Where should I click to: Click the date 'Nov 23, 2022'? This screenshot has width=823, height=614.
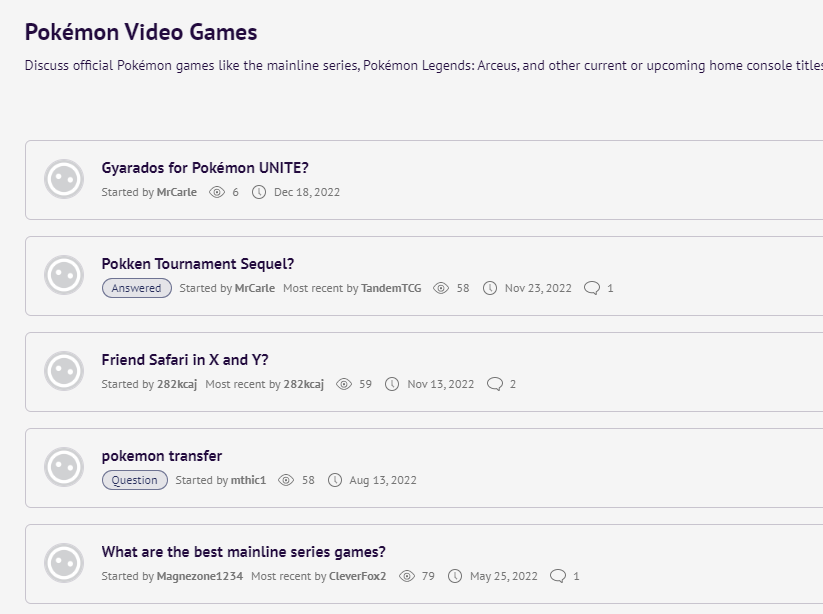tap(538, 289)
